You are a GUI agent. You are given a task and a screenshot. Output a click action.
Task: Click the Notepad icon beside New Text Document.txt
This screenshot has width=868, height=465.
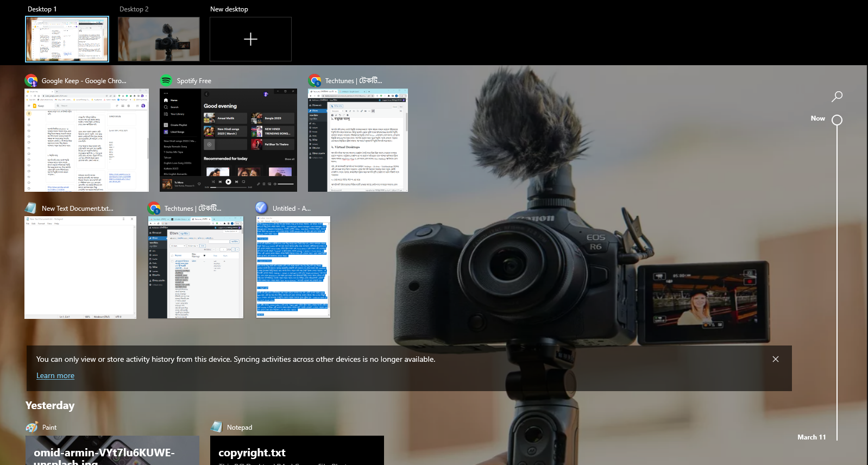pyautogui.click(x=31, y=208)
